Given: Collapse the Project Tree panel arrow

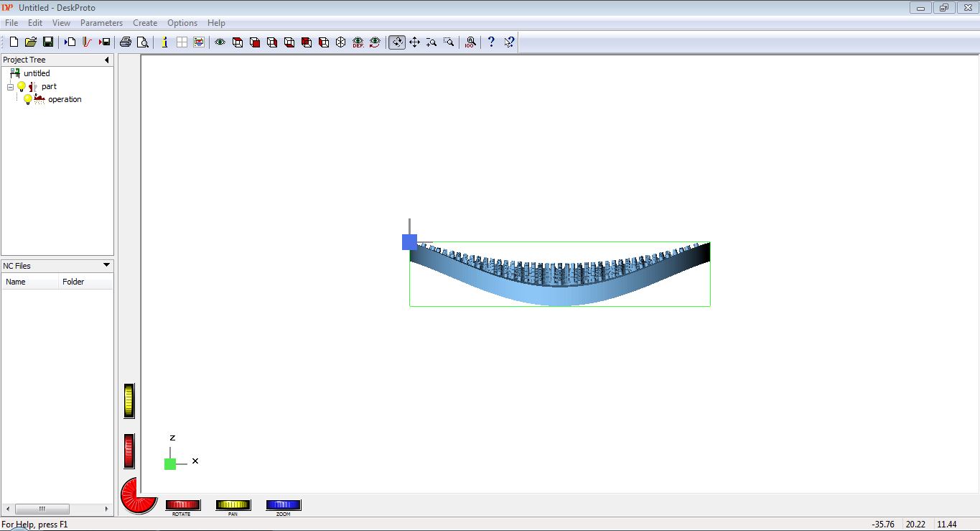Looking at the screenshot, I should [x=107, y=60].
